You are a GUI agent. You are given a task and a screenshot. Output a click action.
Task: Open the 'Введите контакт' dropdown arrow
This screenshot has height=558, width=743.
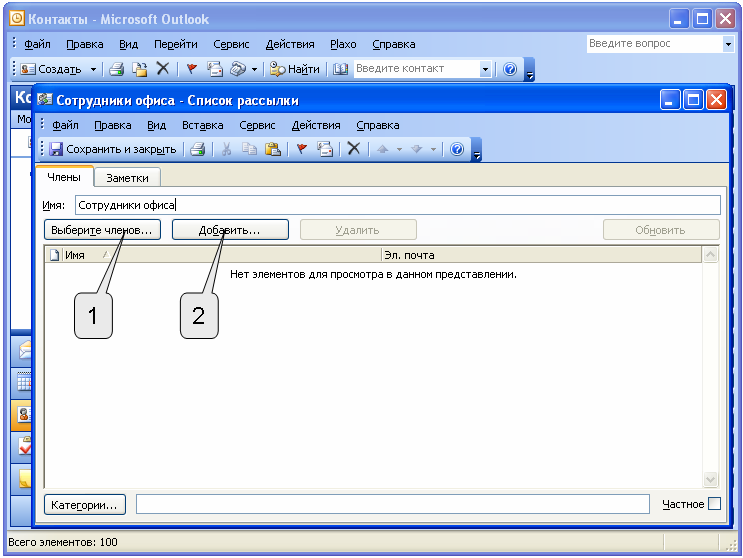[x=485, y=69]
